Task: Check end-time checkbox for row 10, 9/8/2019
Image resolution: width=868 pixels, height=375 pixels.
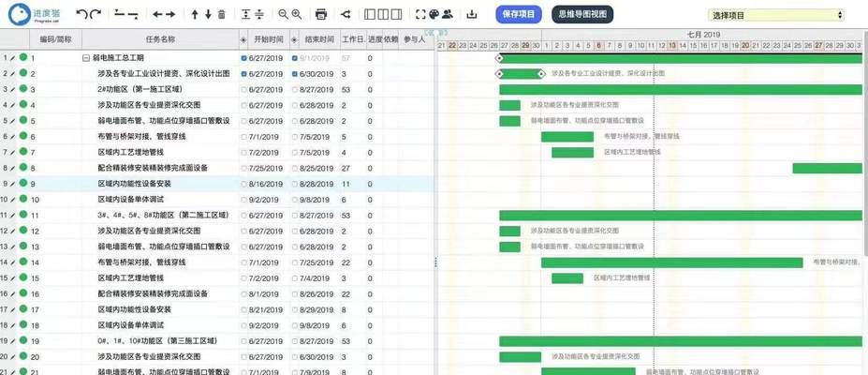Action: pyautogui.click(x=295, y=200)
